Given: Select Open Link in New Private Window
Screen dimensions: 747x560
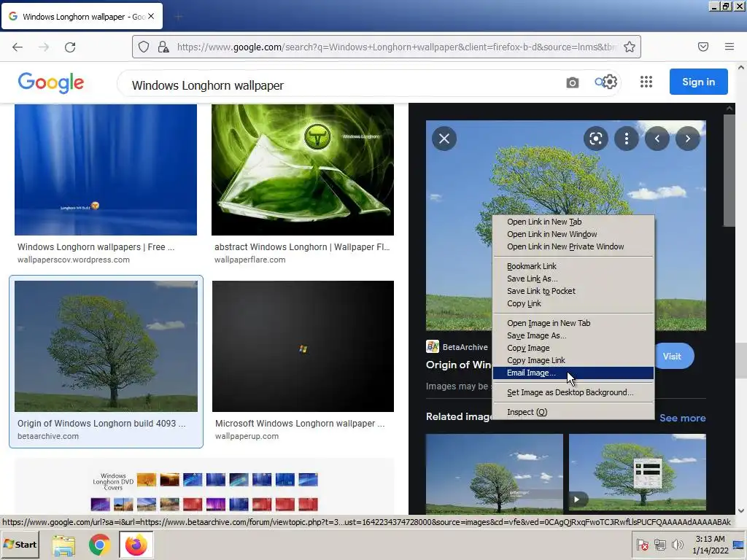Looking at the screenshot, I should point(573,246).
